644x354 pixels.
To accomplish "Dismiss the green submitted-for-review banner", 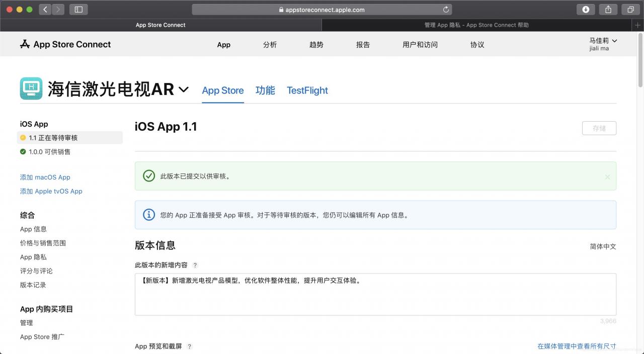I will pyautogui.click(x=607, y=176).
